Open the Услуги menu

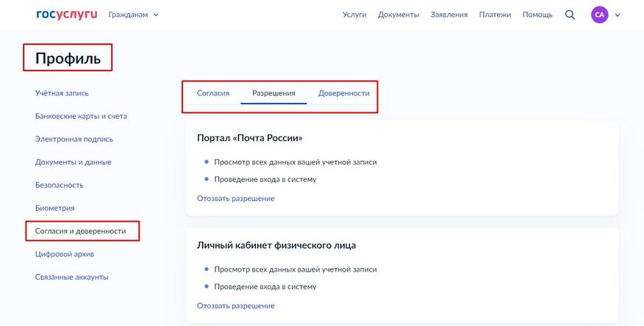(x=354, y=15)
